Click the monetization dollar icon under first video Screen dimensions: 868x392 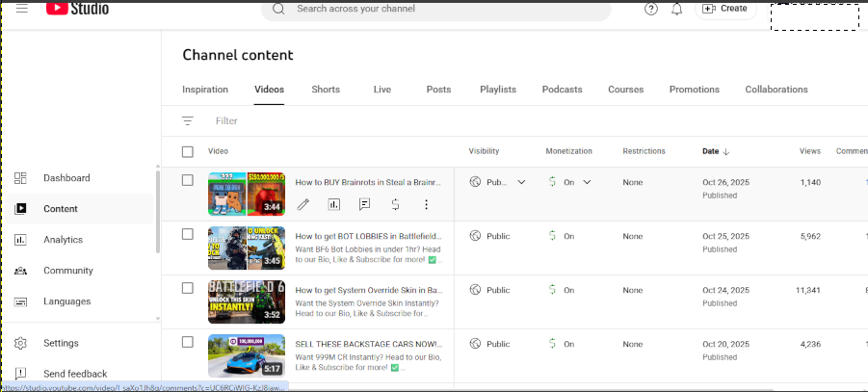point(395,204)
